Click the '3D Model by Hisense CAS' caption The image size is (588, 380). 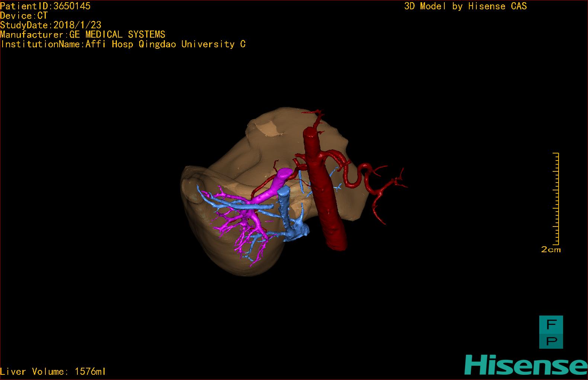click(x=466, y=6)
